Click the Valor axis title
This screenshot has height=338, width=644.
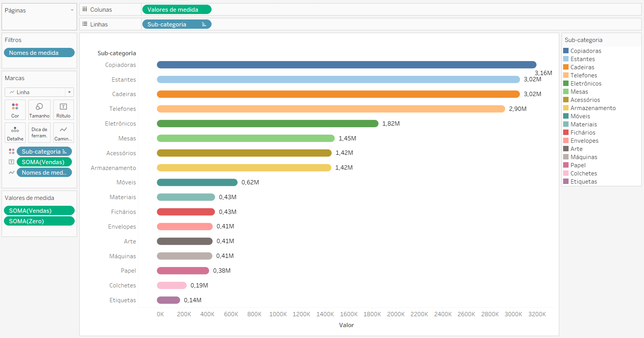coord(346,325)
